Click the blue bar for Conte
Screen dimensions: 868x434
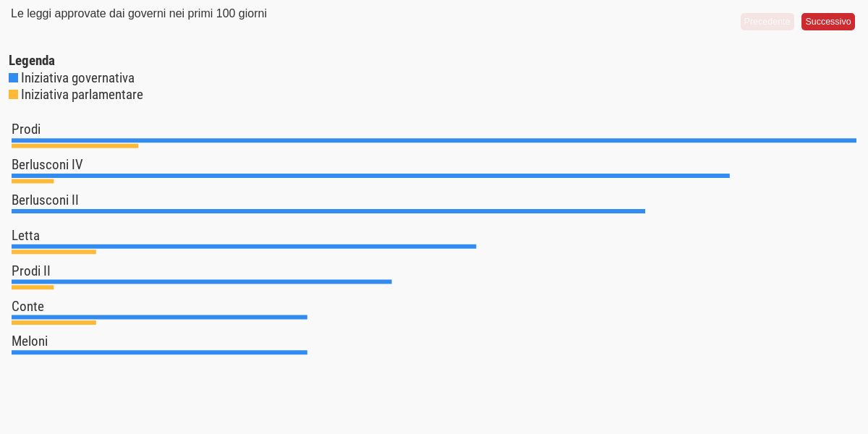point(159,317)
